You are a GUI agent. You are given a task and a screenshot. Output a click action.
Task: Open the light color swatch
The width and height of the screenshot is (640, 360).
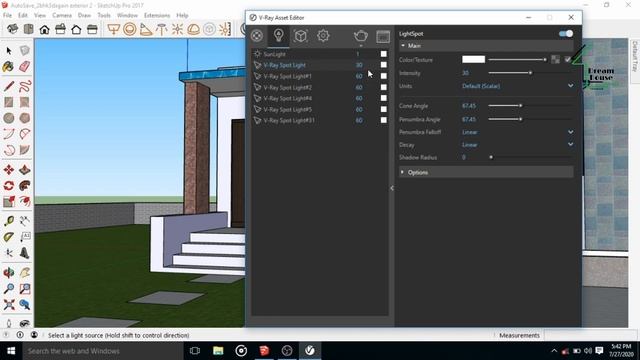(473, 60)
